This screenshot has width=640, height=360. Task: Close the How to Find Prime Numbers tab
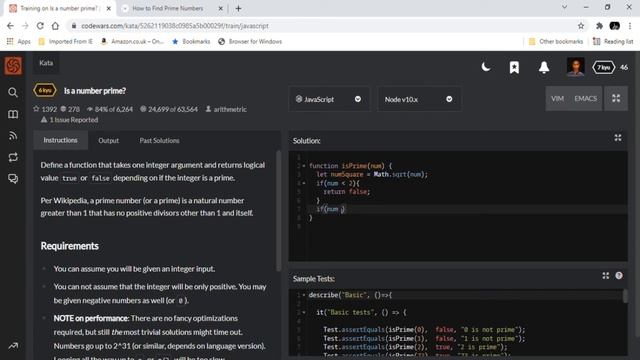click(x=220, y=8)
